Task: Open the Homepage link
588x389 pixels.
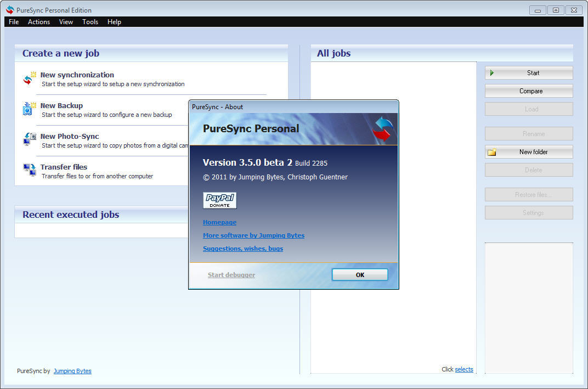Action: point(219,222)
